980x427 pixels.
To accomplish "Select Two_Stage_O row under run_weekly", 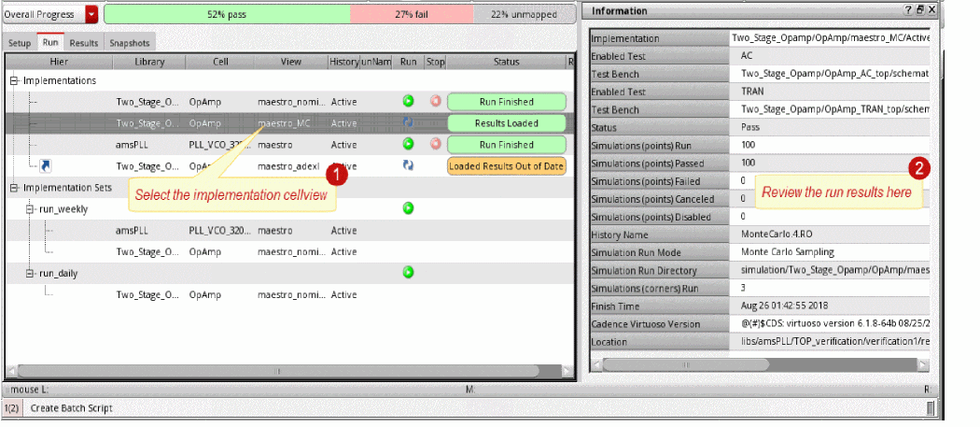I will 289,251.
